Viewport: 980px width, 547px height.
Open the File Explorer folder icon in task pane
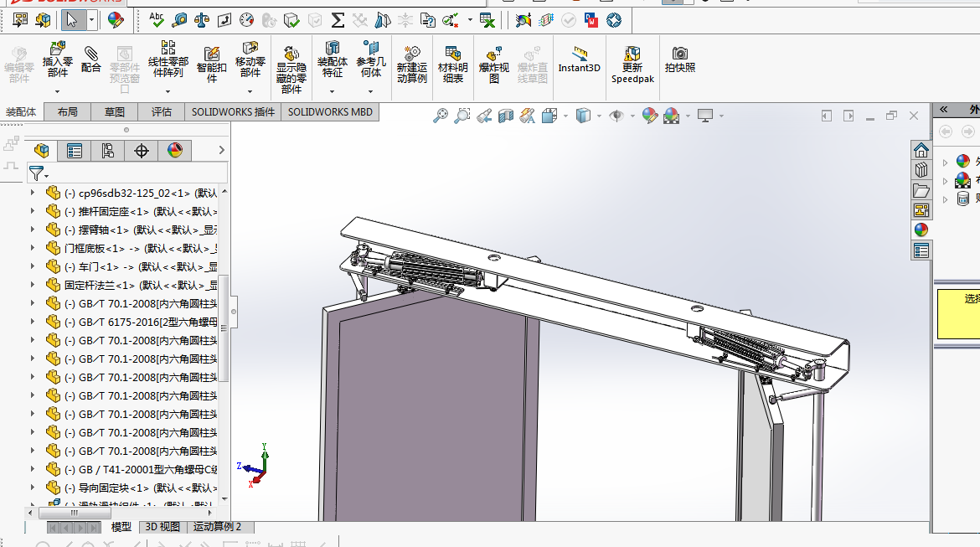click(x=921, y=190)
